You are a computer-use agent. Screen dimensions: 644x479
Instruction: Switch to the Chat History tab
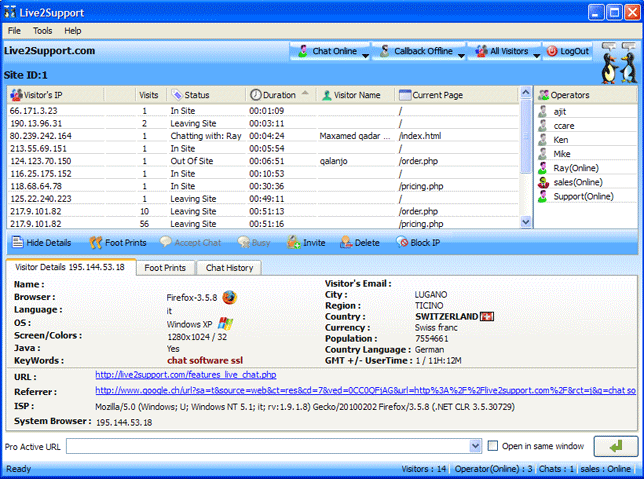pos(229,268)
